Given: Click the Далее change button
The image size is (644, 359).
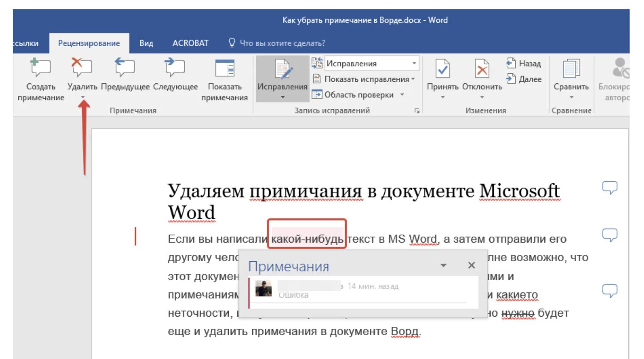Looking at the screenshot, I should (524, 79).
